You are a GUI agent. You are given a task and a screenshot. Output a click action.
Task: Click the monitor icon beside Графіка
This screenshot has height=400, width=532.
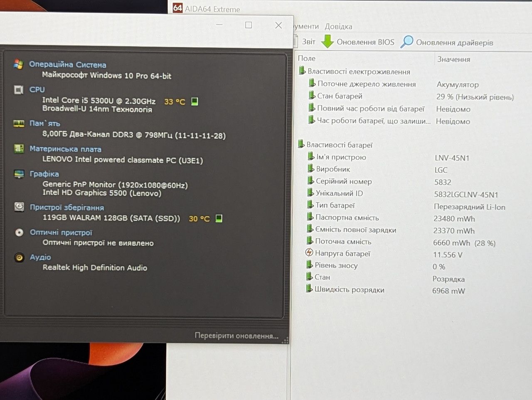19,174
